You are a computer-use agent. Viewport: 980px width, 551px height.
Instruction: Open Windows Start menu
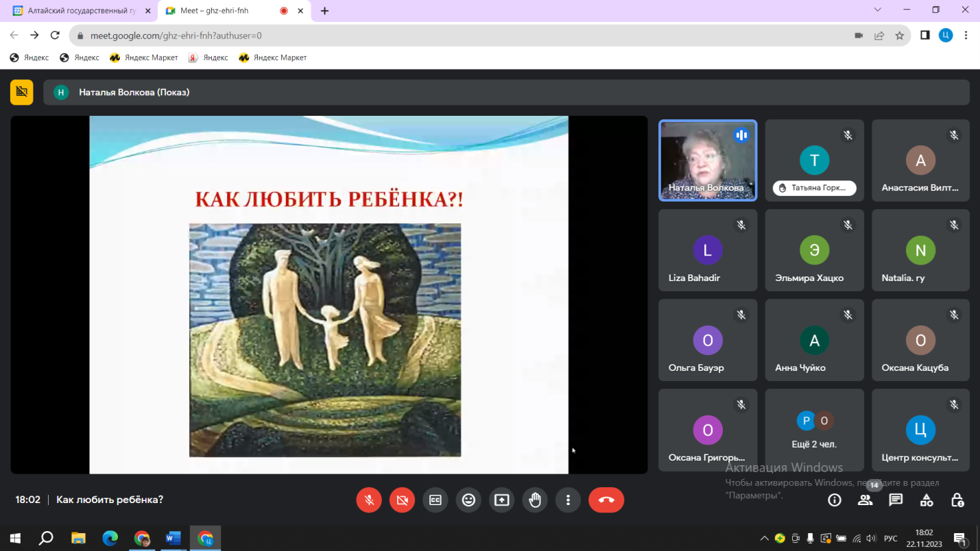[x=15, y=538]
